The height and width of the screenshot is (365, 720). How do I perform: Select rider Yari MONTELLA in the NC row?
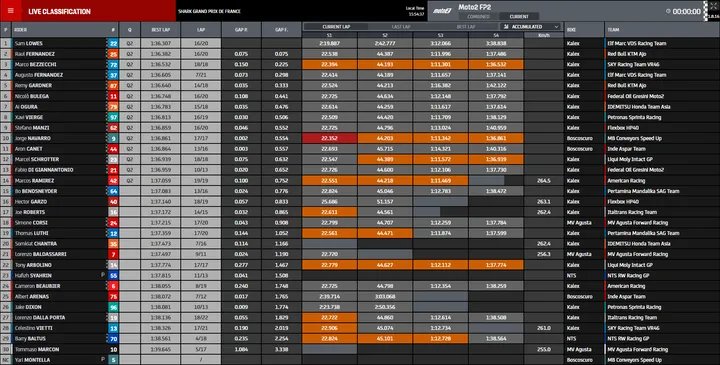click(x=32, y=360)
